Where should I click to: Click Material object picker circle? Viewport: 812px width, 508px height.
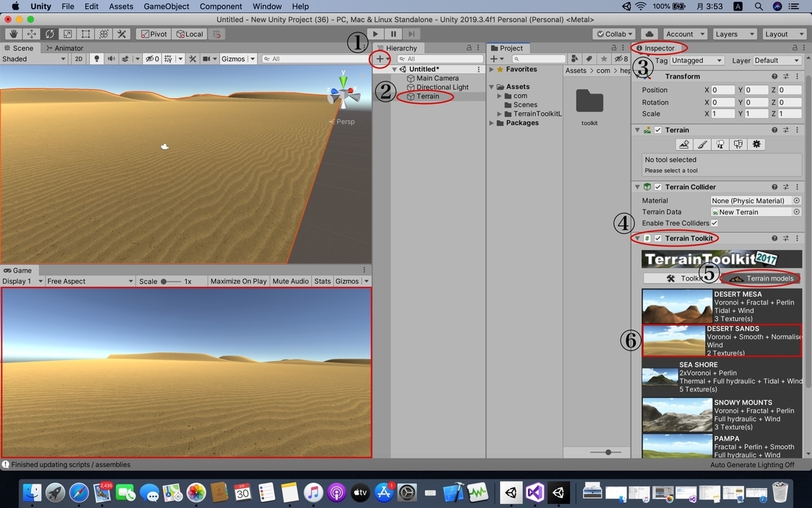pyautogui.click(x=796, y=200)
